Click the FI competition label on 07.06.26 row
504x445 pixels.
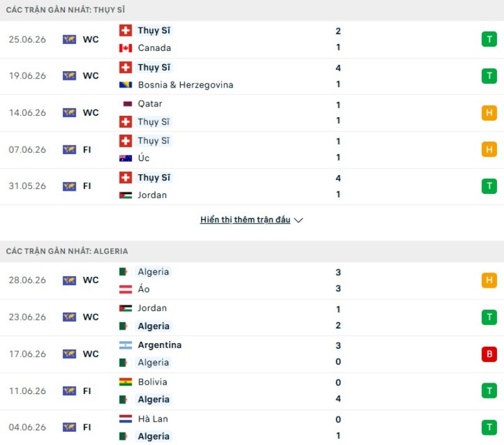coord(87,150)
